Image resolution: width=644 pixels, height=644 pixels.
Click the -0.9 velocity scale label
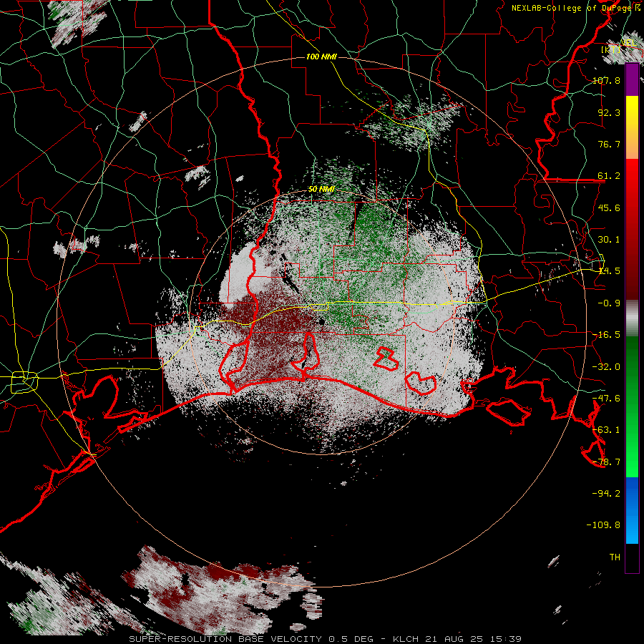click(609, 303)
